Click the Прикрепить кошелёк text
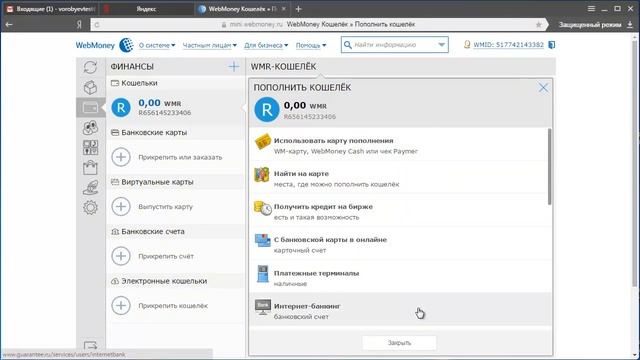 (x=173, y=306)
